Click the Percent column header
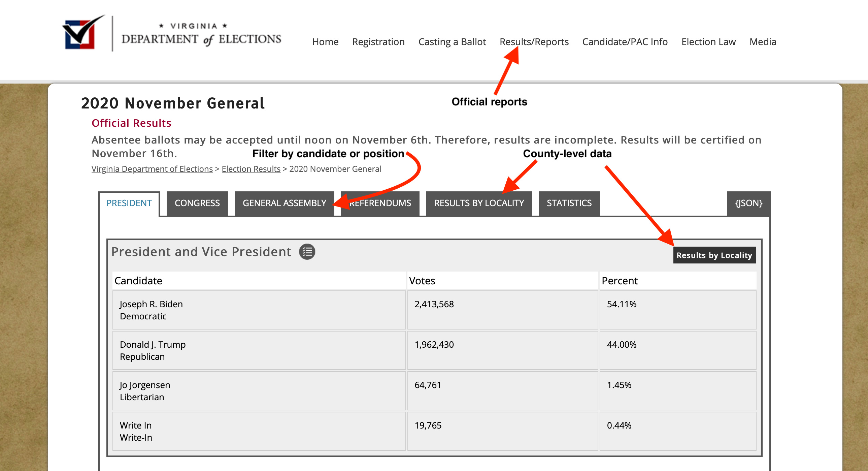Screen dimensions: 868x471 (678, 281)
